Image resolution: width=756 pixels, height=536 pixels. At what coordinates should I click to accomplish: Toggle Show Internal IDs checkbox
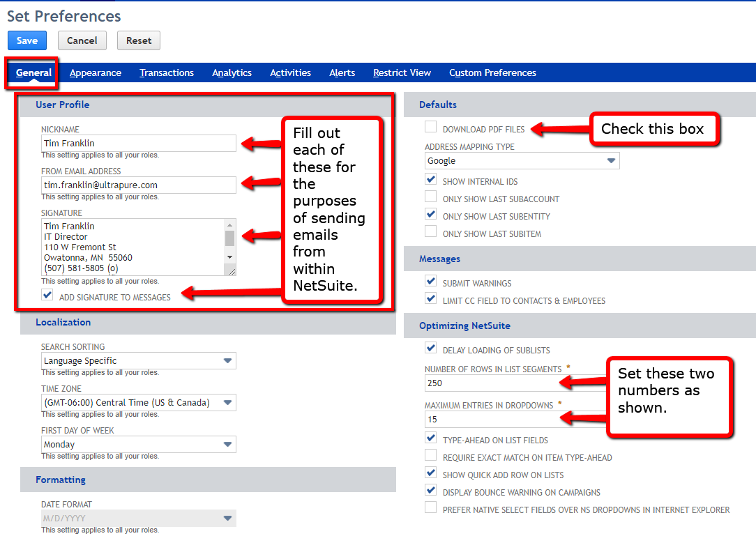(x=430, y=179)
